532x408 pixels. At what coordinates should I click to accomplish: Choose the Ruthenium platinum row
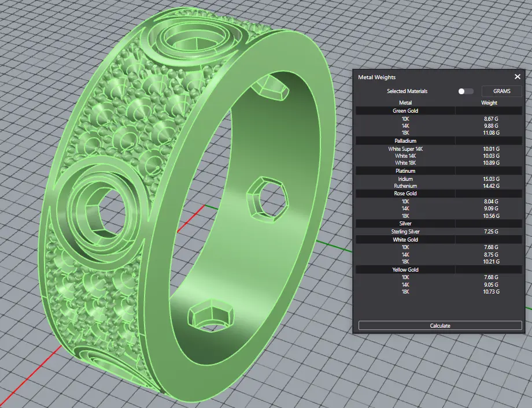point(405,186)
